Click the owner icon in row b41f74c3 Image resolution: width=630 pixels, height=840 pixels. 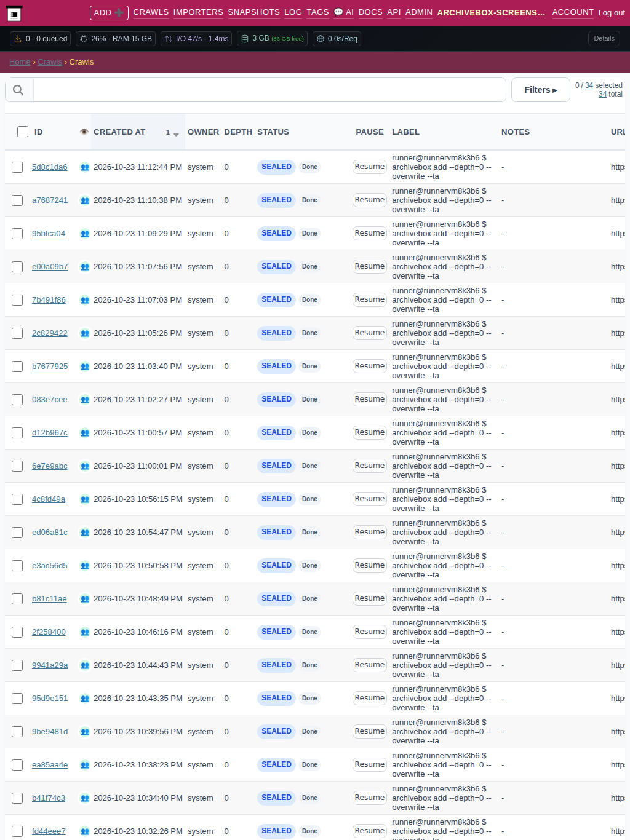point(85,798)
